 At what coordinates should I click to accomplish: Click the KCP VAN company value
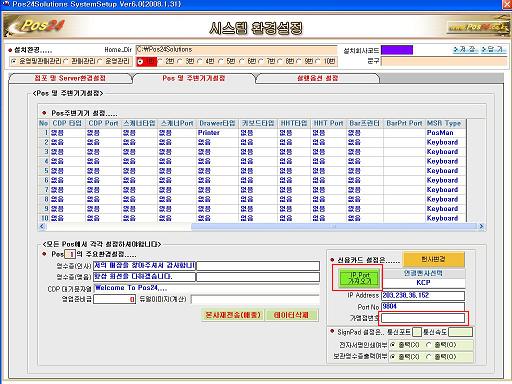pyautogui.click(x=423, y=283)
